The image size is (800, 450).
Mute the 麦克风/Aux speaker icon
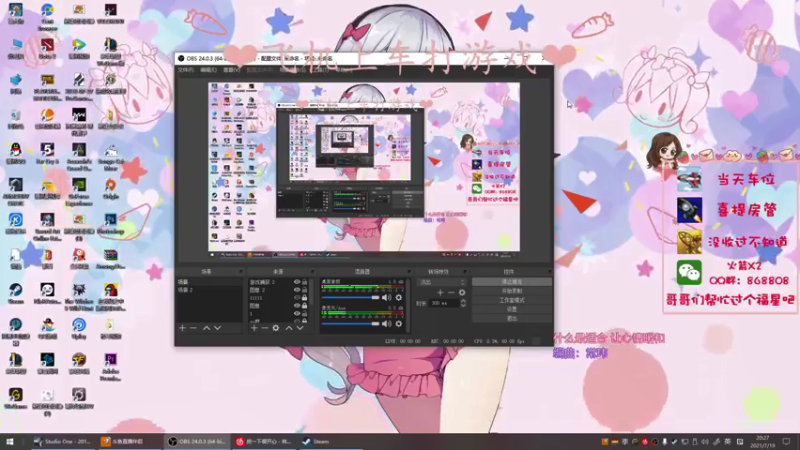point(387,323)
